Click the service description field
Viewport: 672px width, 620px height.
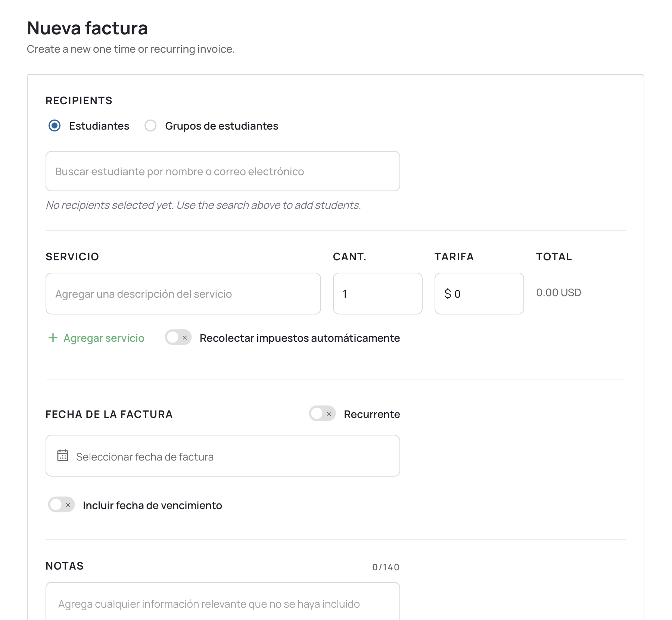click(183, 294)
